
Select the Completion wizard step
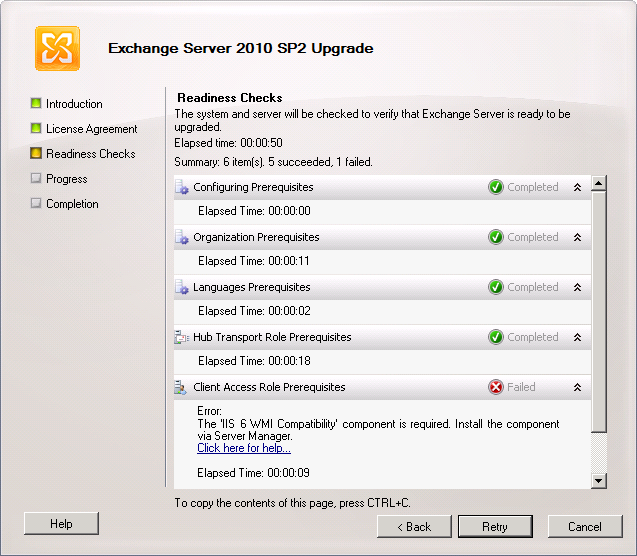pos(72,204)
